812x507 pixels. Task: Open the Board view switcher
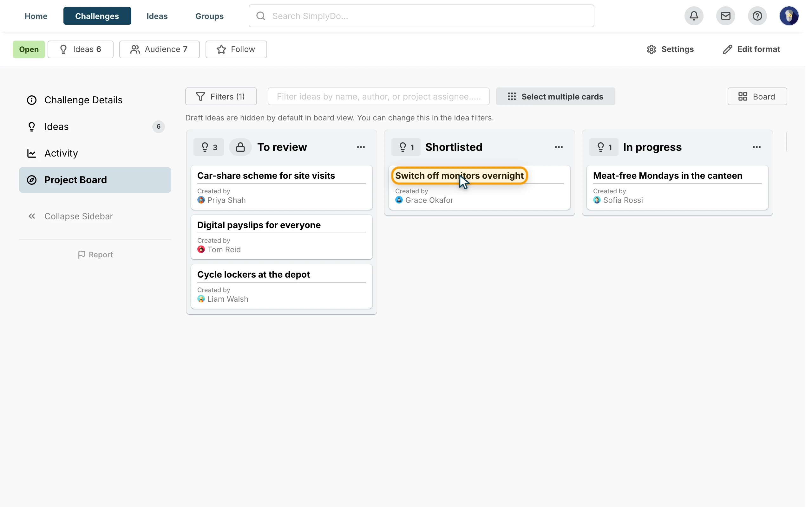coord(757,97)
